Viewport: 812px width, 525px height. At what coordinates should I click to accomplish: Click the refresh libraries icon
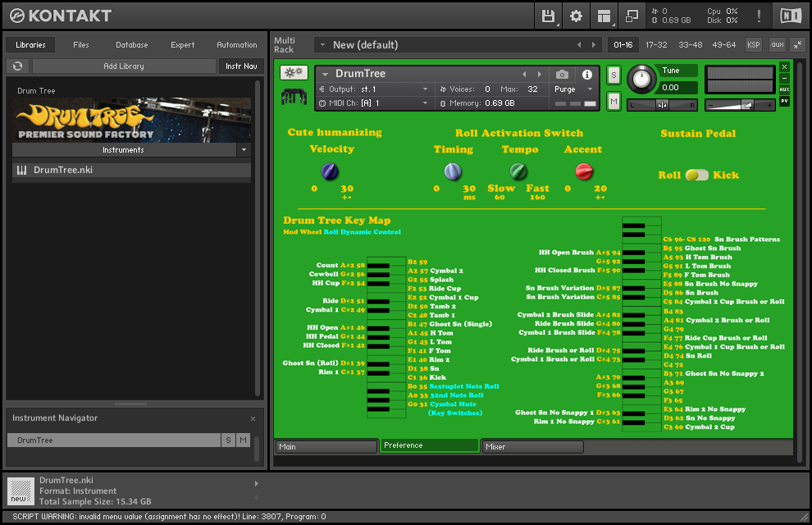click(x=17, y=66)
